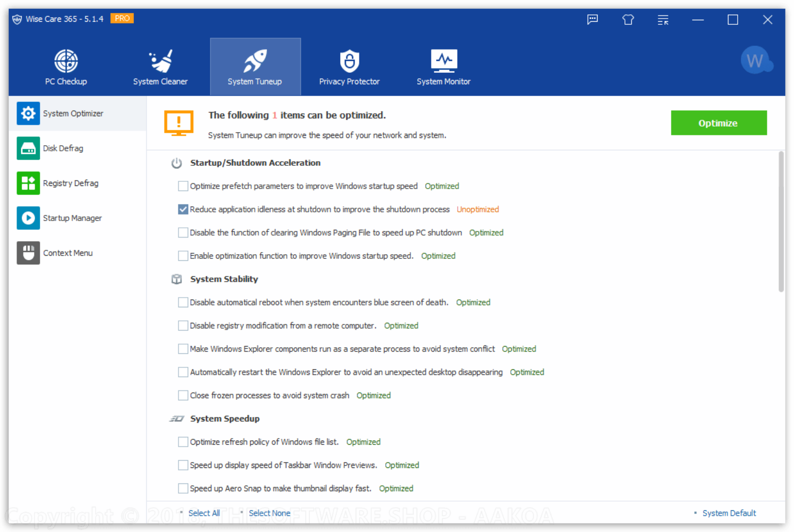Open the main menu icon in title bar
This screenshot has width=794, height=532.
point(663,20)
